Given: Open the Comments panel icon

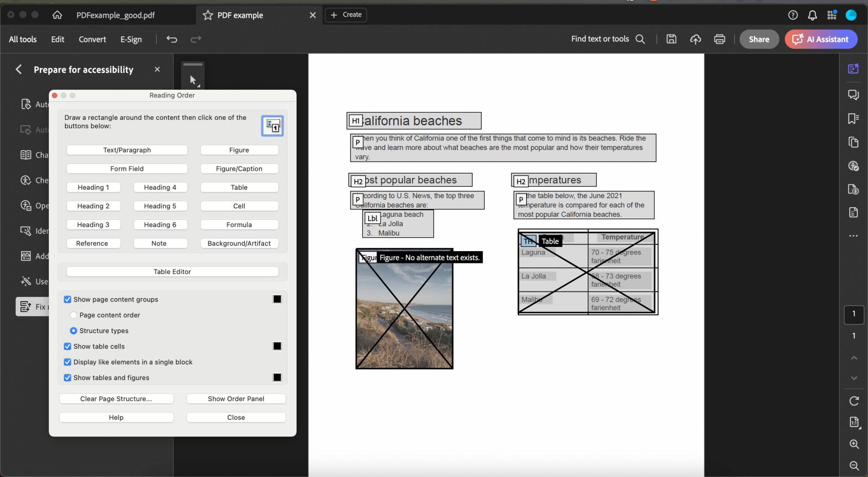Looking at the screenshot, I should (854, 95).
